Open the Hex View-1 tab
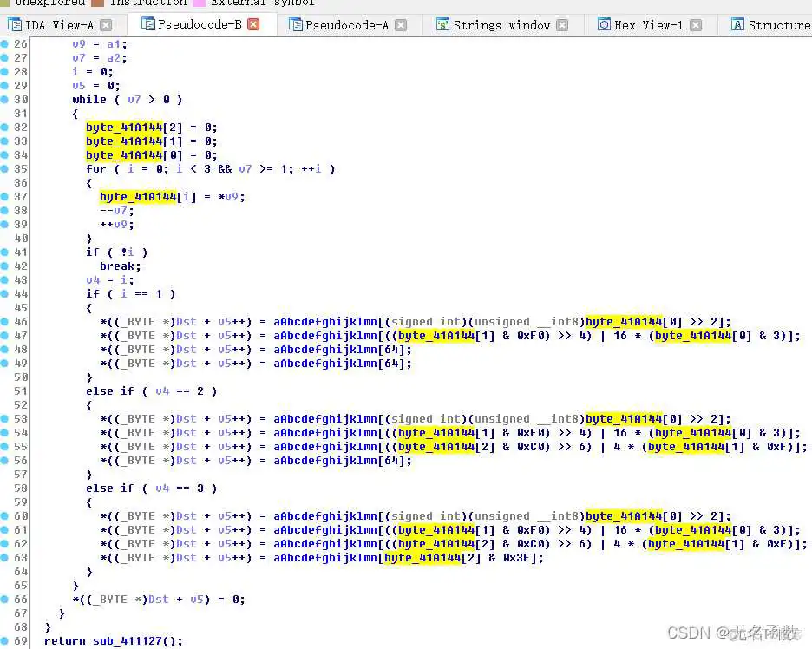Screen dimensions: 812x649 click(x=649, y=25)
